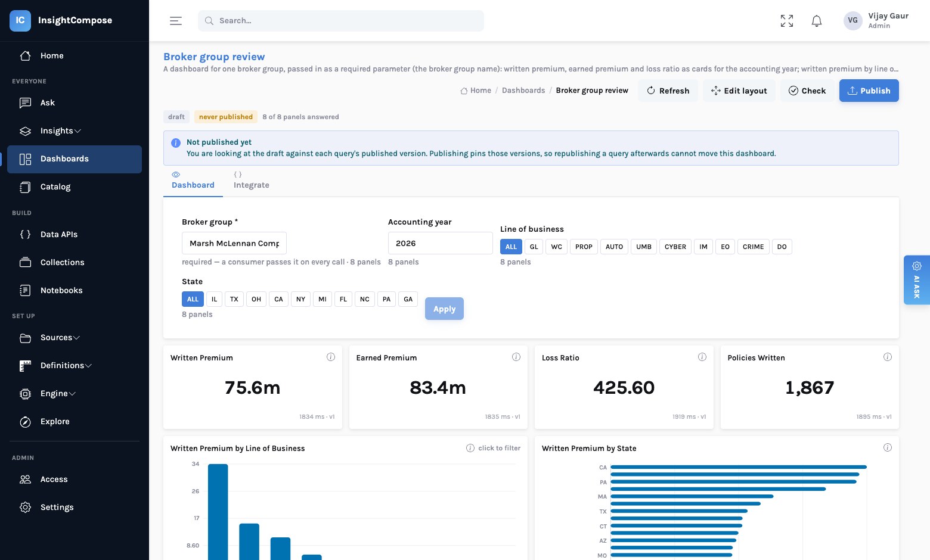Click info icon beside click to filter
The width and height of the screenshot is (930, 560).
click(x=470, y=448)
